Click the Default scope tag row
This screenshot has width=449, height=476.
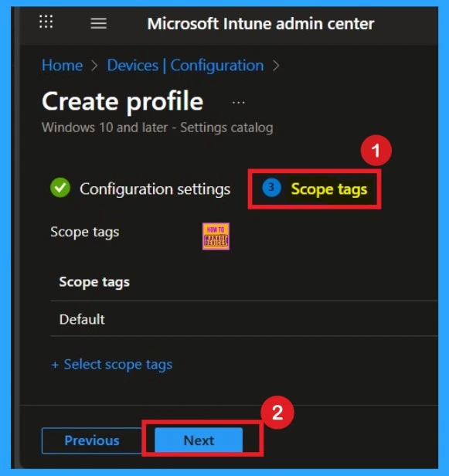(244, 319)
